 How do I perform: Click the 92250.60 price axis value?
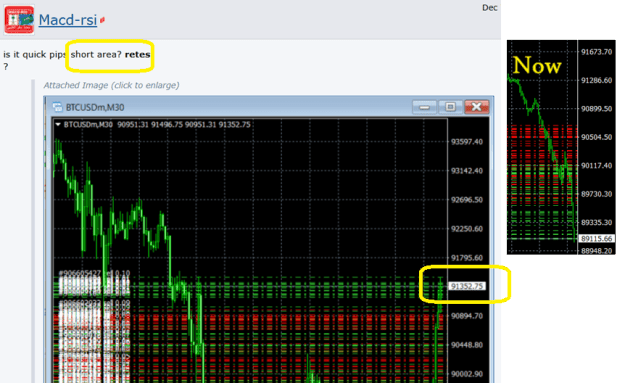467,229
